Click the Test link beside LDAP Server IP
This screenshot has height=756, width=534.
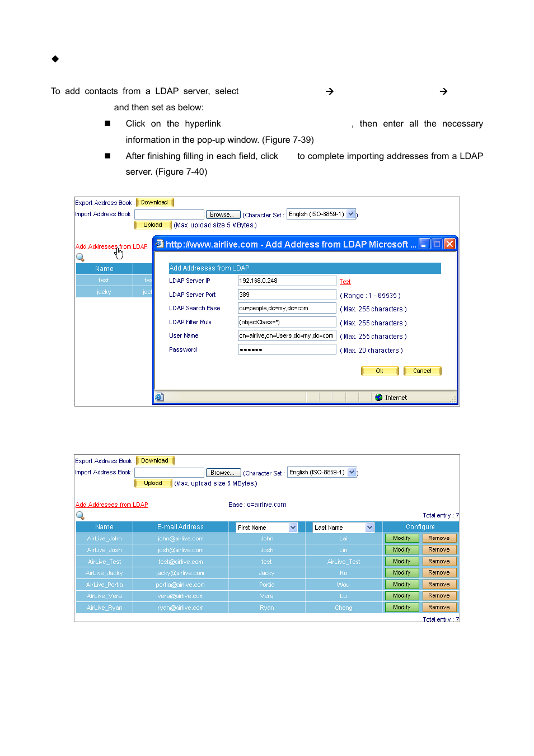coord(345,282)
